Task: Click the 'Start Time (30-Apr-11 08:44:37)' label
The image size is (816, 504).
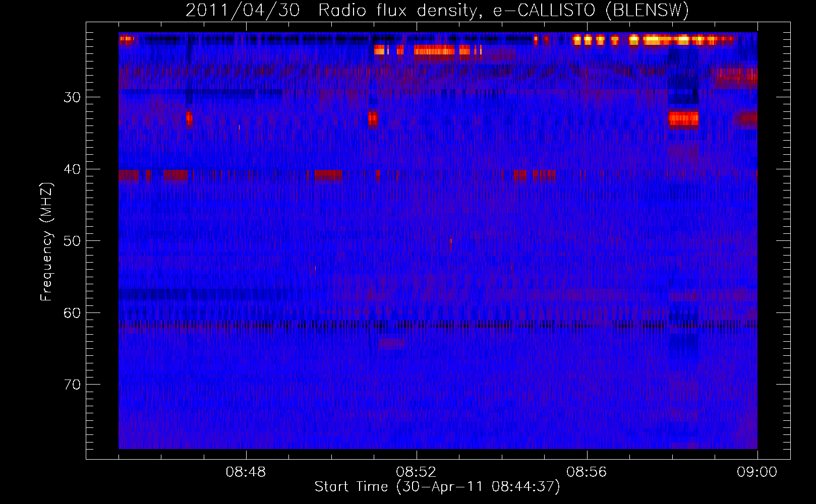Action: (x=437, y=487)
